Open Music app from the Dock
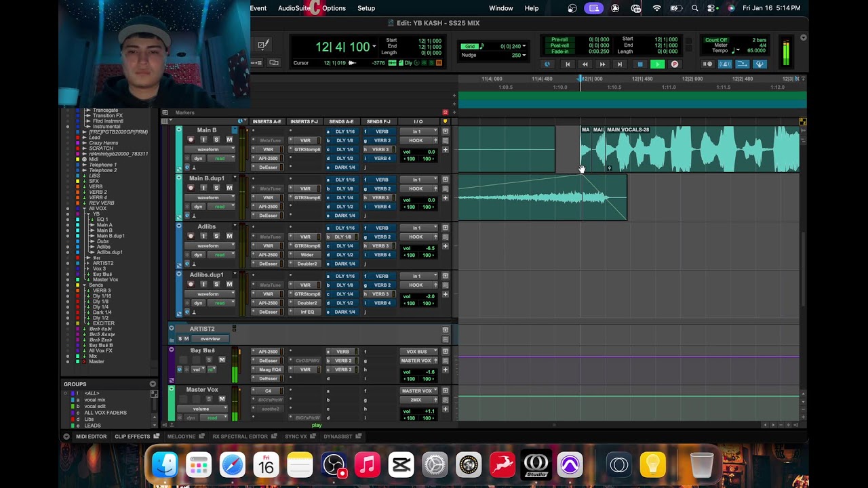Image resolution: width=868 pixels, height=488 pixels. (x=368, y=465)
